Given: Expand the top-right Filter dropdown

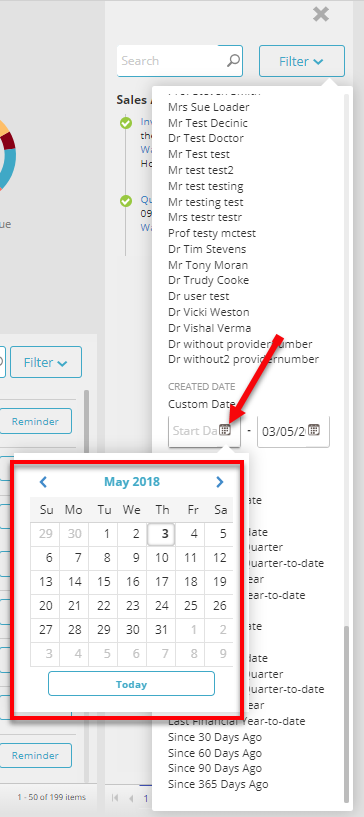Looking at the screenshot, I should (302, 61).
